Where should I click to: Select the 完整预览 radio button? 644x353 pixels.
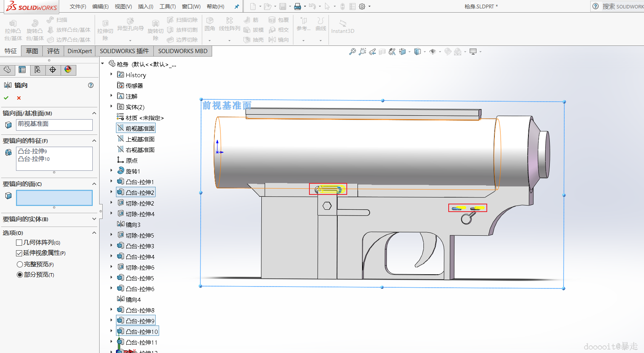[x=20, y=264]
